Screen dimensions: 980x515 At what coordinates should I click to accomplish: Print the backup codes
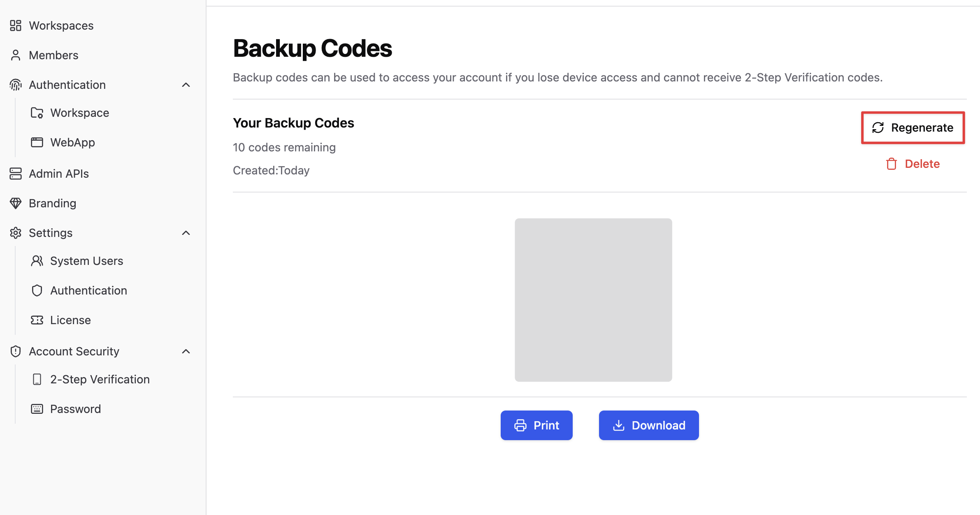point(536,425)
